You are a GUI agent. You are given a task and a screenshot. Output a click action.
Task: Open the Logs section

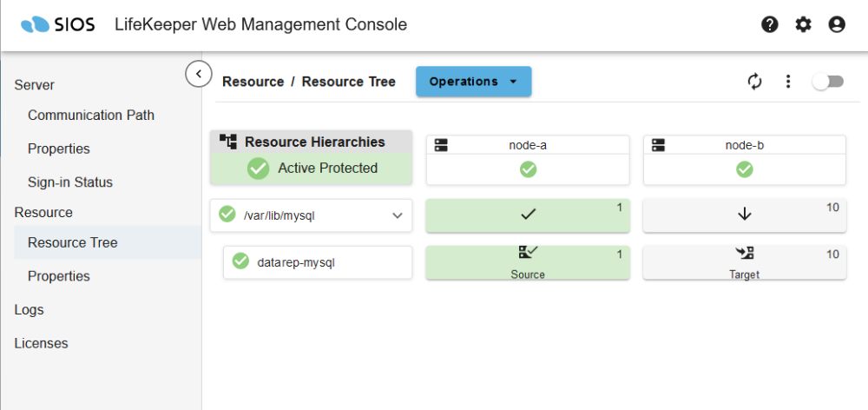(29, 309)
